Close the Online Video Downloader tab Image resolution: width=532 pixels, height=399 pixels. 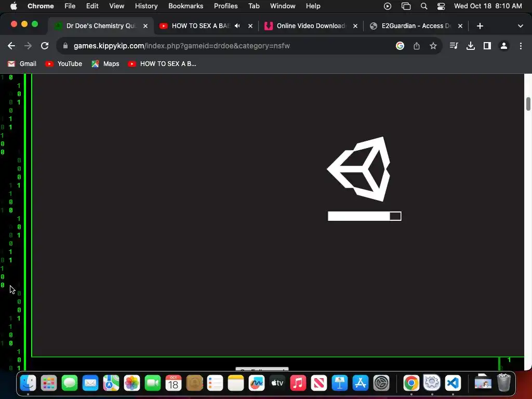[355, 26]
